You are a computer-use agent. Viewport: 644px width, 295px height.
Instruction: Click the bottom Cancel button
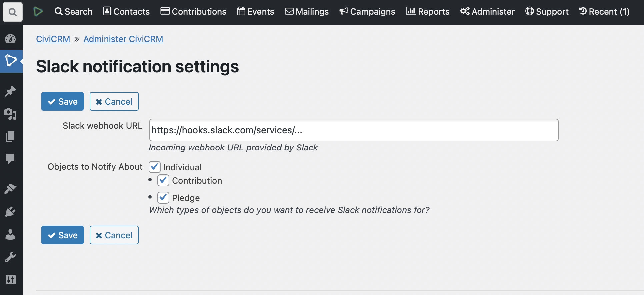click(x=114, y=235)
